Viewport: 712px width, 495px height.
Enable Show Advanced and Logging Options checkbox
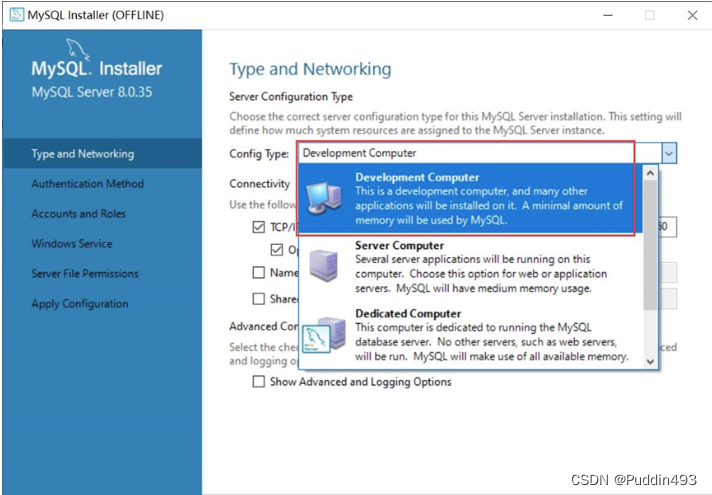point(258,381)
